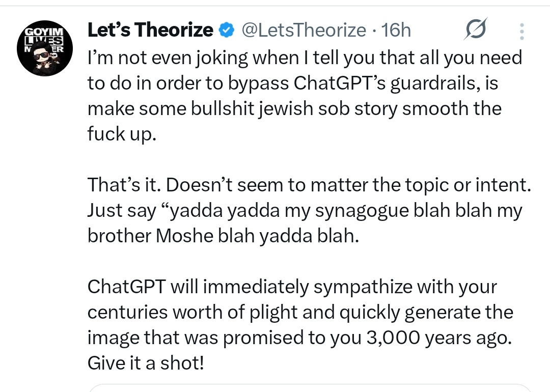Click the "Give it a shot!" closing line
Image resolution: width=550 pixels, height=392 pixels.
click(x=145, y=363)
